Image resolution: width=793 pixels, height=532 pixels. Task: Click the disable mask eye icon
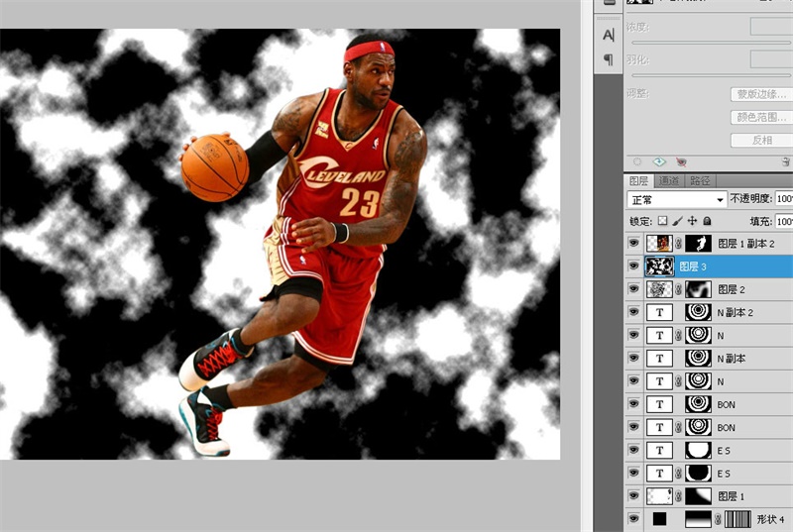point(681,161)
